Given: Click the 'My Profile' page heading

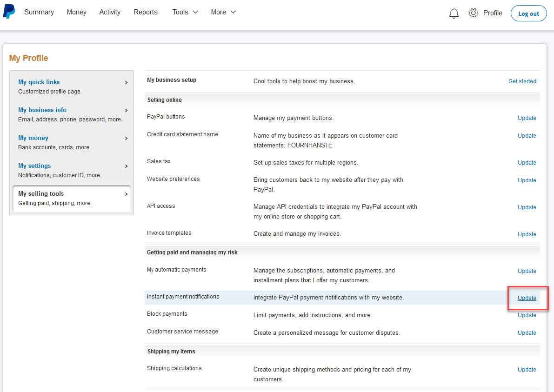Looking at the screenshot, I should tap(29, 58).
